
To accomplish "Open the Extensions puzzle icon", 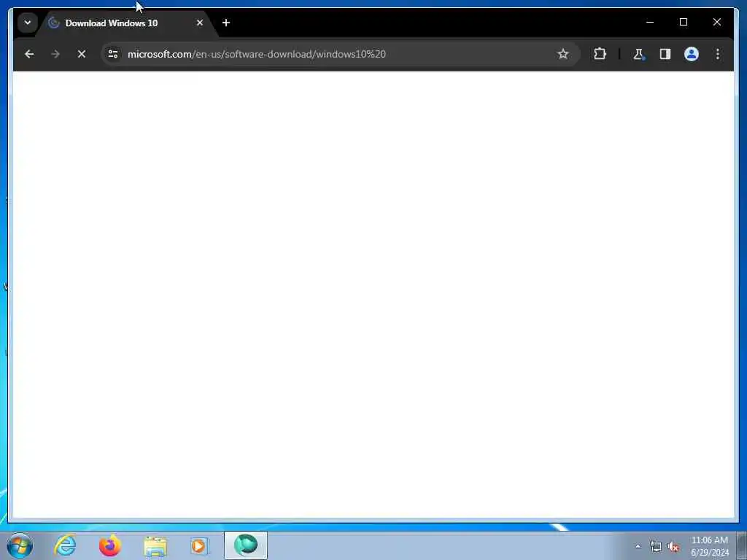I will pyautogui.click(x=600, y=54).
